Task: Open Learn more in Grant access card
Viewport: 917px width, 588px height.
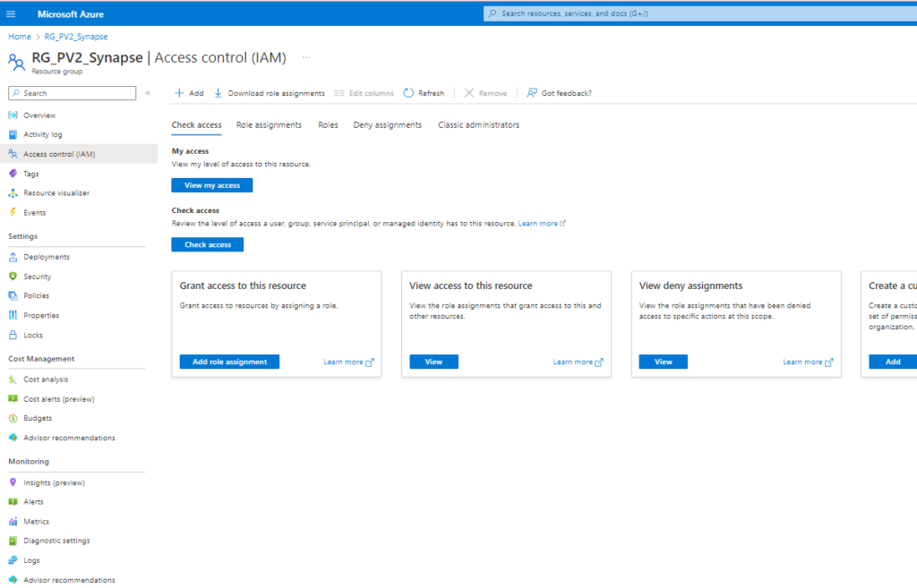Action: click(x=348, y=362)
